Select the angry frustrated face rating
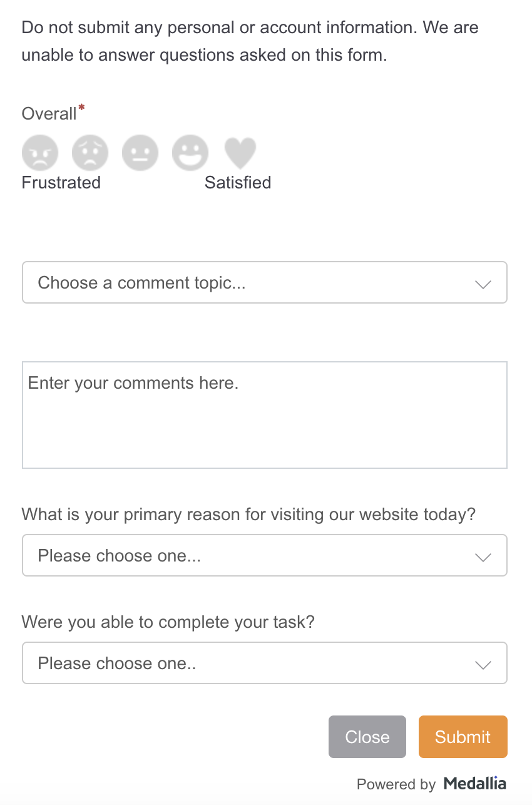The width and height of the screenshot is (532, 805). 40,153
